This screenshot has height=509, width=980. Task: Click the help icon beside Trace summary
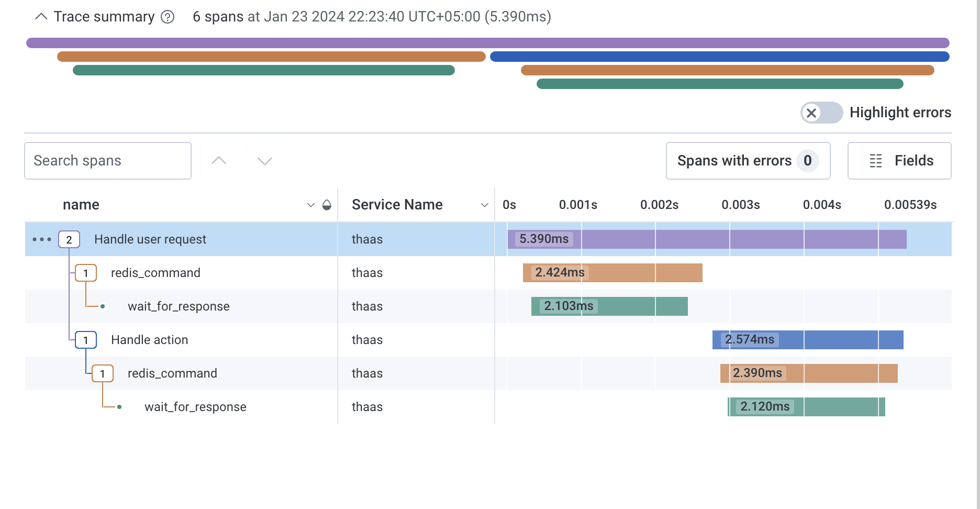(166, 17)
